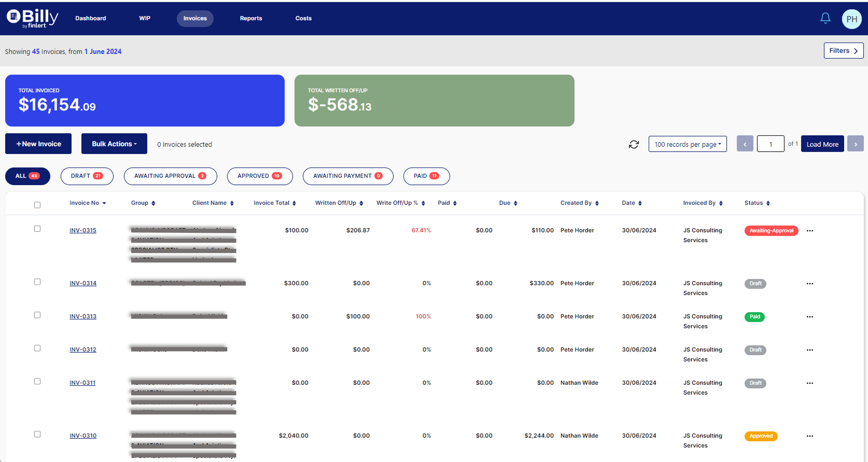Open invoice INV-0313
The image size is (868, 462).
pyautogui.click(x=82, y=316)
